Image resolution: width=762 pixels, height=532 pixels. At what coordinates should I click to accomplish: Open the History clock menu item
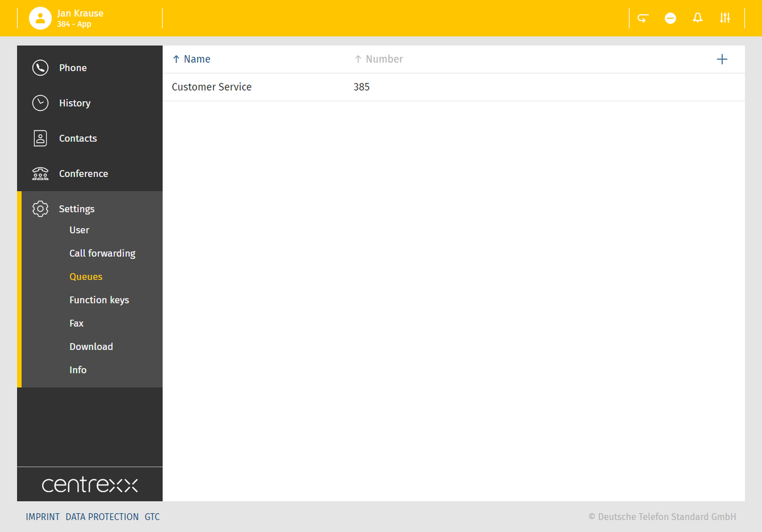click(x=75, y=103)
